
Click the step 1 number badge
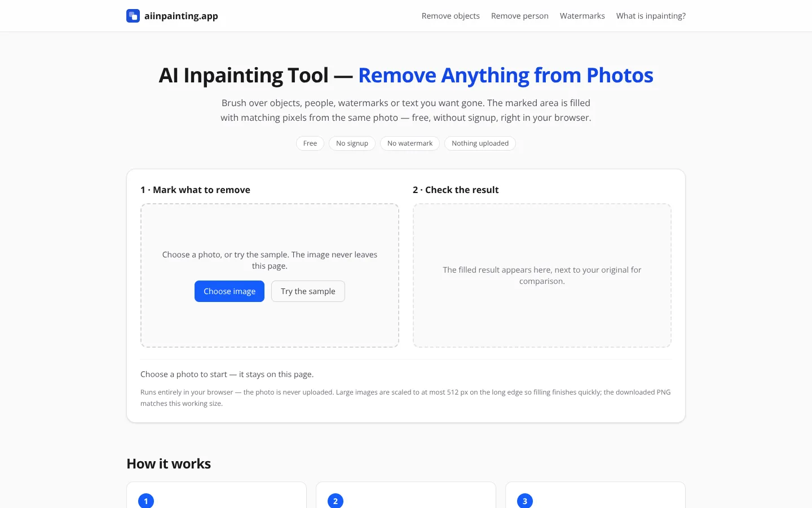coord(146,501)
